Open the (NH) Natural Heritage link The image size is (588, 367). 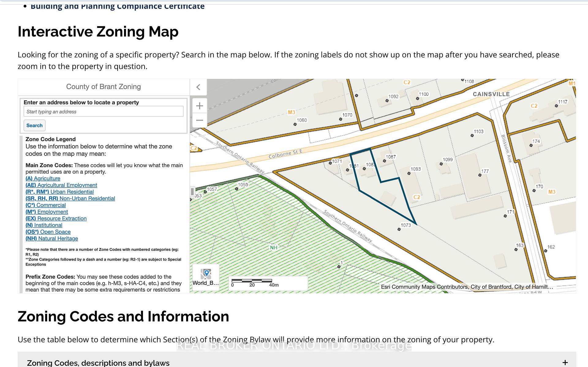pyautogui.click(x=52, y=239)
